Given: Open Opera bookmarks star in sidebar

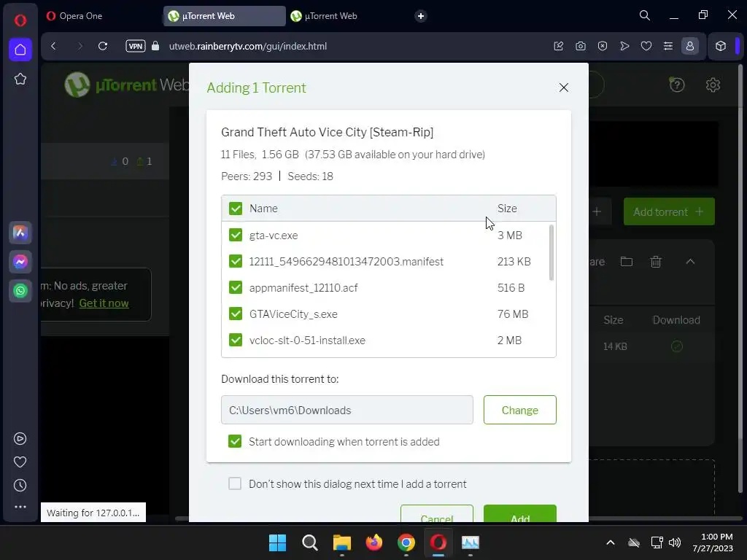Looking at the screenshot, I should point(20,79).
